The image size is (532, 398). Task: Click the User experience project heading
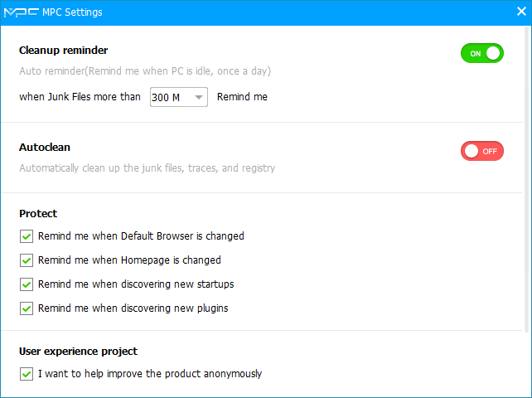point(78,352)
